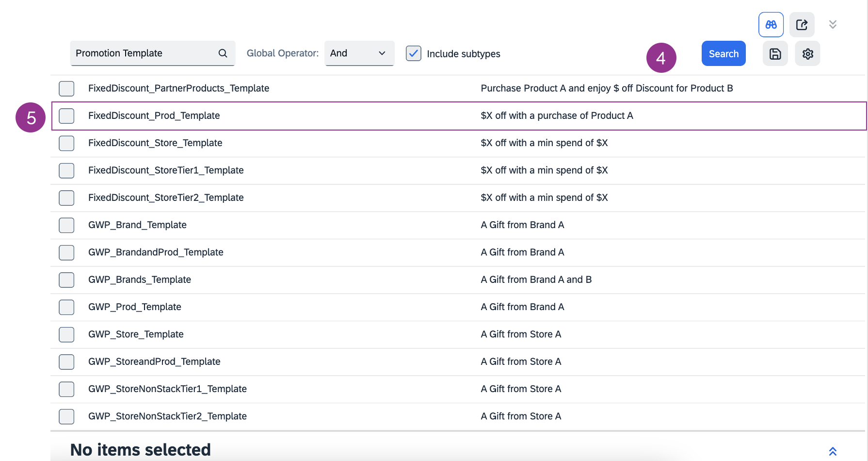Open the FixedDiscount_Store_Template row
868x461 pixels.
155,143
